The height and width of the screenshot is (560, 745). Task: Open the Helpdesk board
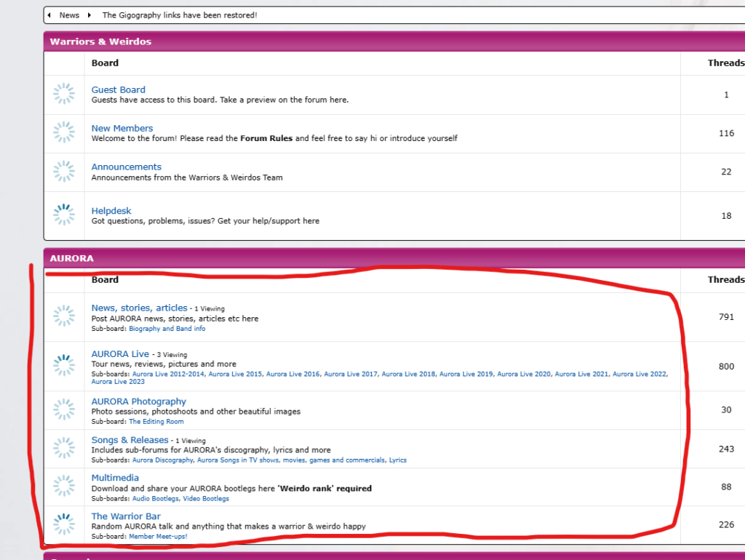coord(111,211)
